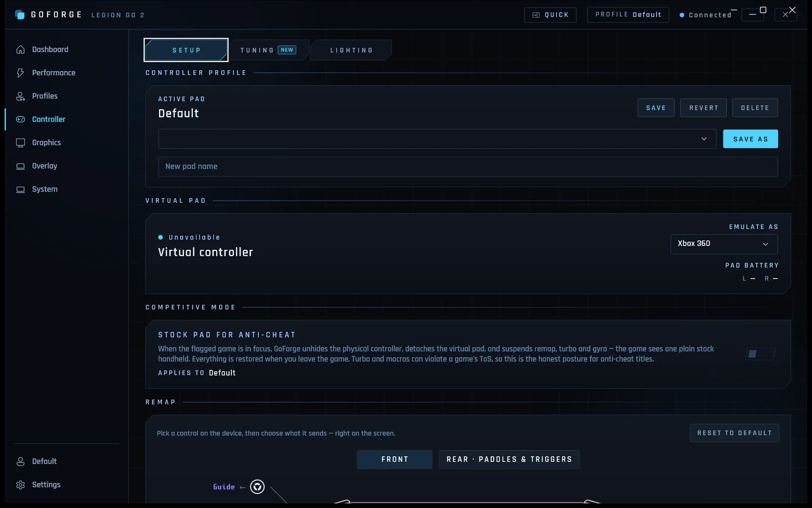Click the Guide button circular icon
The height and width of the screenshot is (508, 812).
[257, 487]
